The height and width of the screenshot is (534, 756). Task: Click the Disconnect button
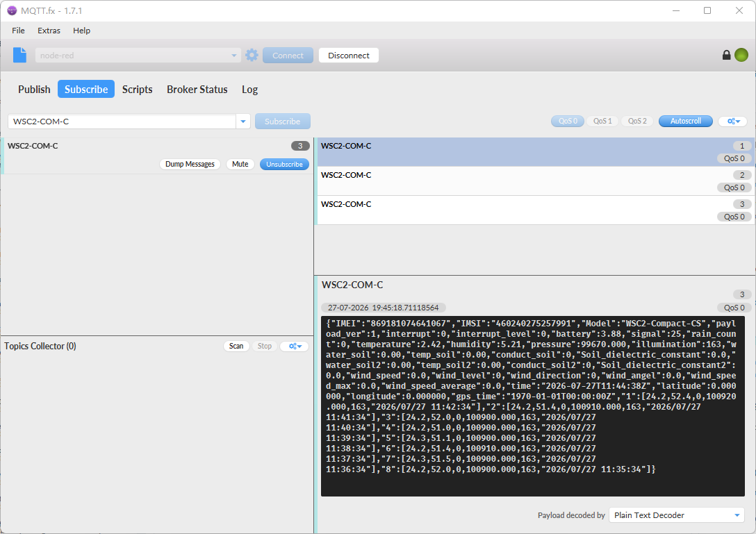click(349, 56)
